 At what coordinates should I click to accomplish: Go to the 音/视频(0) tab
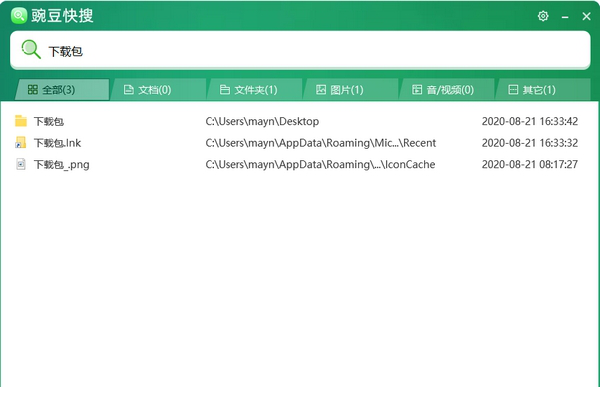444,90
